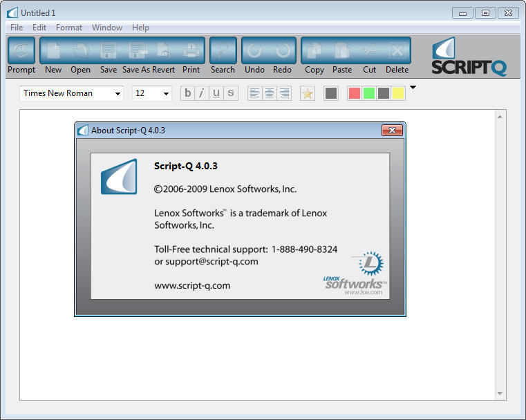Click the www.script-q.com text
The image size is (526, 420).
point(192,285)
